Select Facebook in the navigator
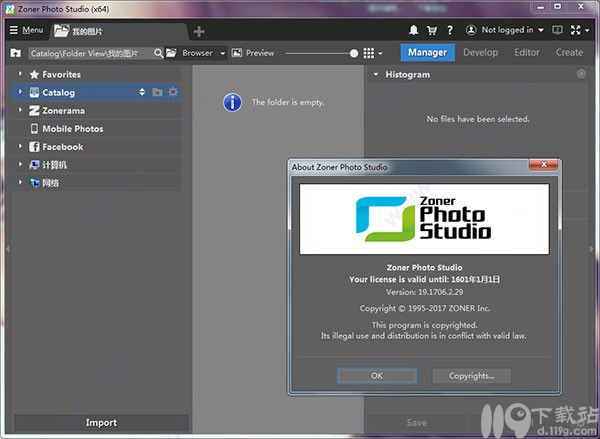The image size is (600, 439). coord(63,147)
